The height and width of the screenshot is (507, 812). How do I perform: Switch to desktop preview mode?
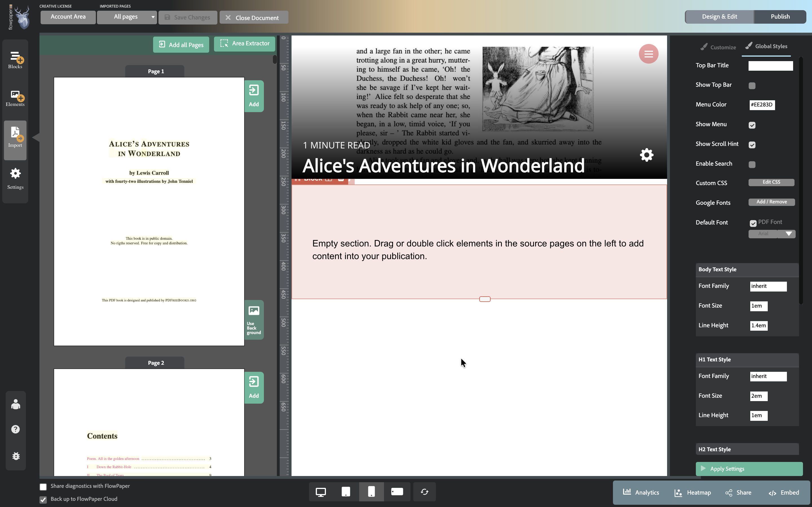[321, 492]
